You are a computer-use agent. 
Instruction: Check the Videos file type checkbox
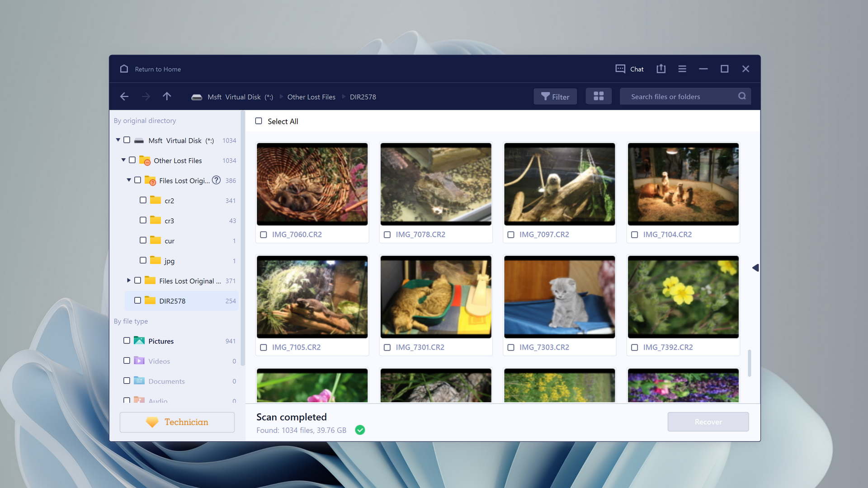(127, 360)
